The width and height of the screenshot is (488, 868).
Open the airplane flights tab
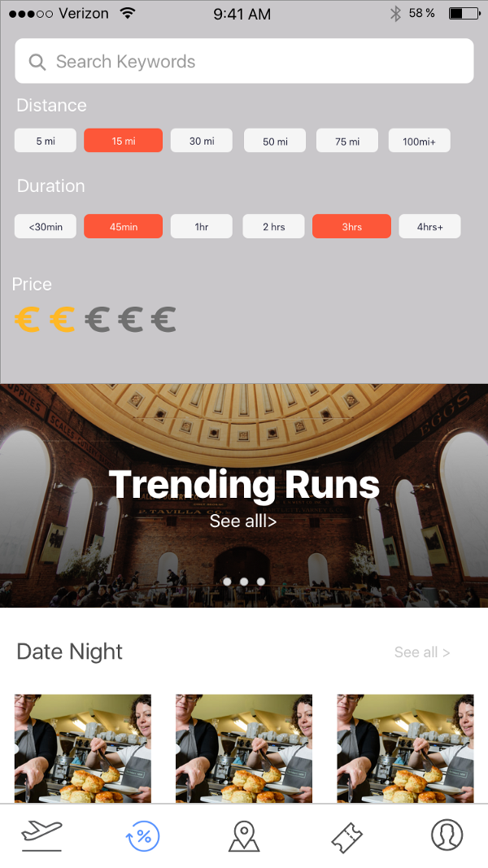(x=42, y=835)
